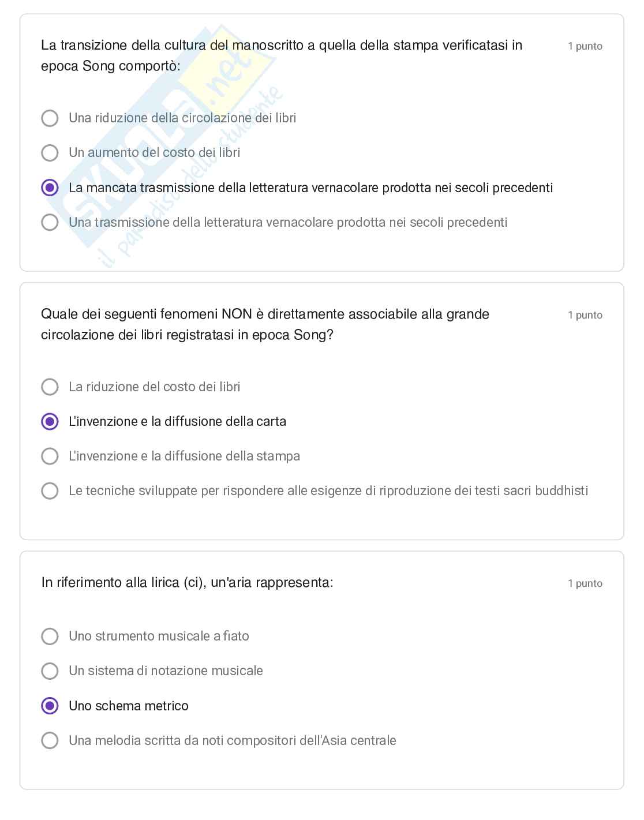The width and height of the screenshot is (644, 820).
Task: Choose 'Un sistema di notazione musicale'
Action: point(50,671)
